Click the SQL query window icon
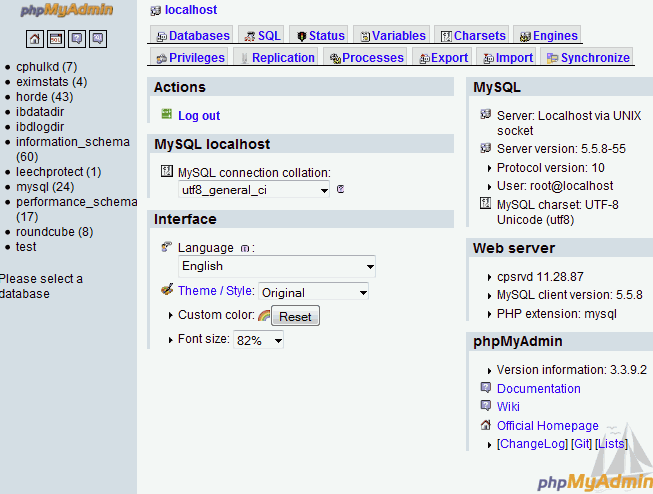The height and width of the screenshot is (494, 653). pos(56,39)
